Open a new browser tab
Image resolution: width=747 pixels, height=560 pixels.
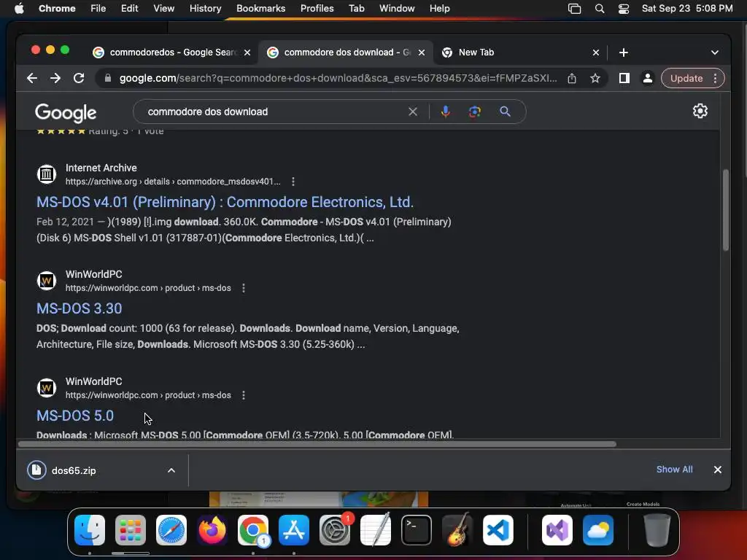624,52
